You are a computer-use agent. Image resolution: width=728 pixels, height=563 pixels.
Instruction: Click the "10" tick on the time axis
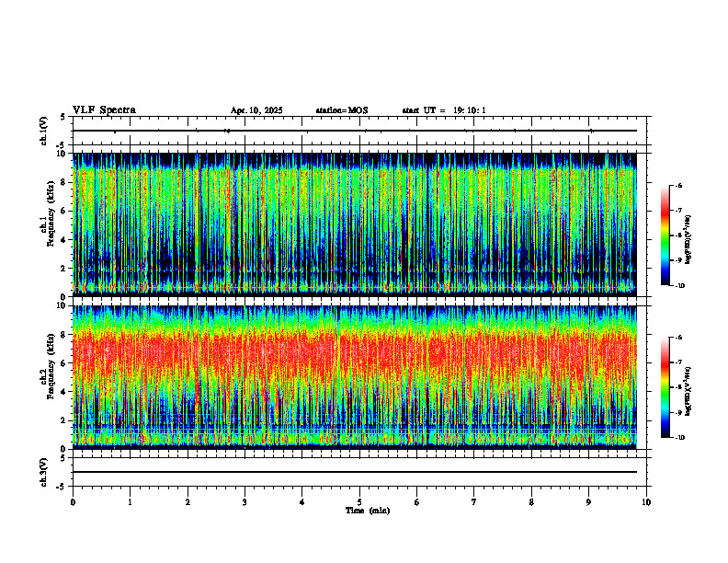coord(646,502)
